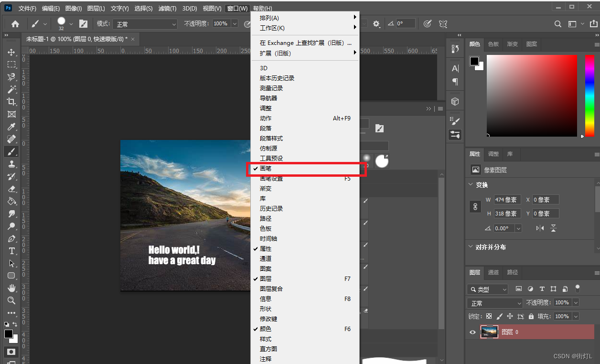
Task: Open brush preset picker arrow
Action: click(71, 23)
